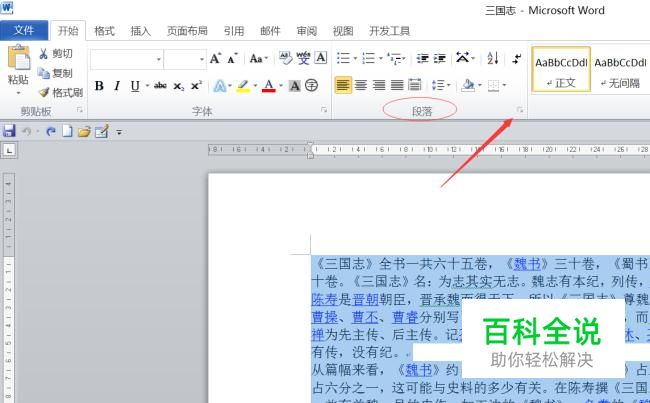The height and width of the screenshot is (403, 650).
Task: Click the Undo arrow icon
Action: (x=27, y=131)
